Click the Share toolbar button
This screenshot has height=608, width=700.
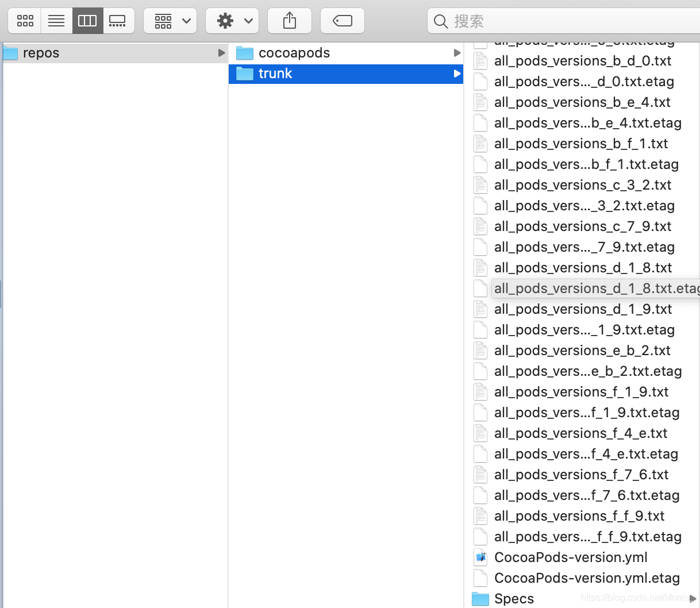tap(290, 21)
